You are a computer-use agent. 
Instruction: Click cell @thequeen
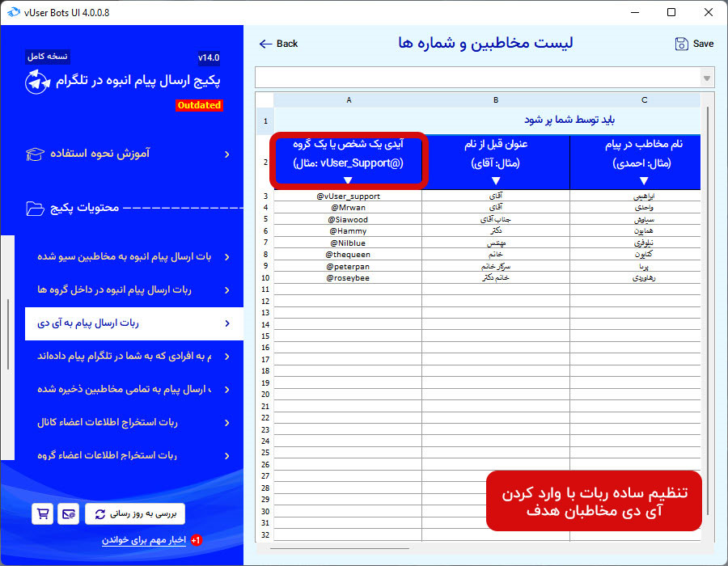pyautogui.click(x=348, y=255)
